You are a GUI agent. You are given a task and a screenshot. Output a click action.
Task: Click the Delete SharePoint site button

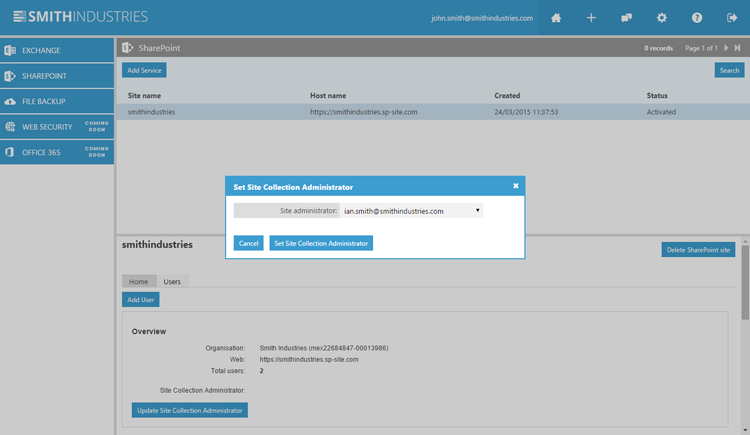pyautogui.click(x=698, y=250)
